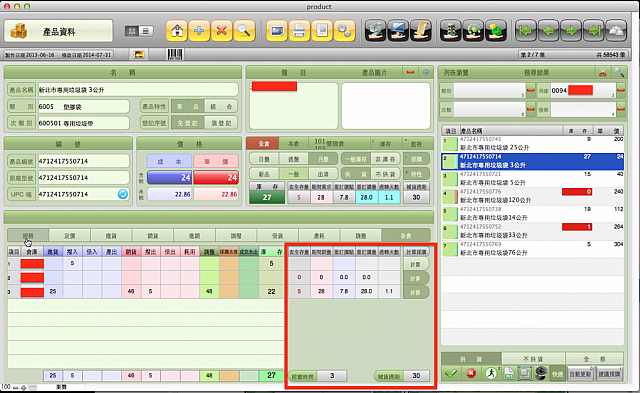Select 非庫存 option

385,159
